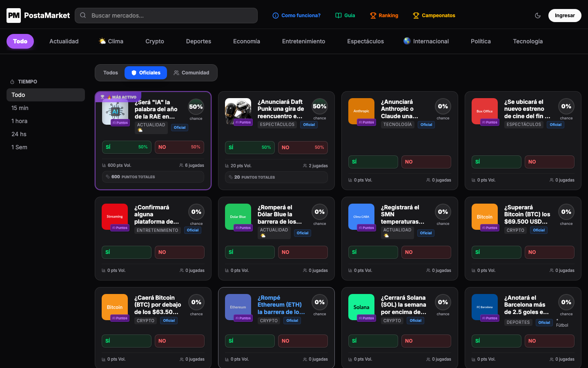Pick NO on the Caerá Bitcoin market
The image size is (588, 368).
pos(180,341)
